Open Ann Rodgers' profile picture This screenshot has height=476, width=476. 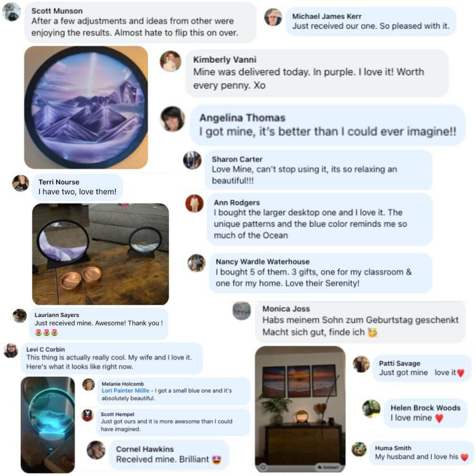point(195,203)
